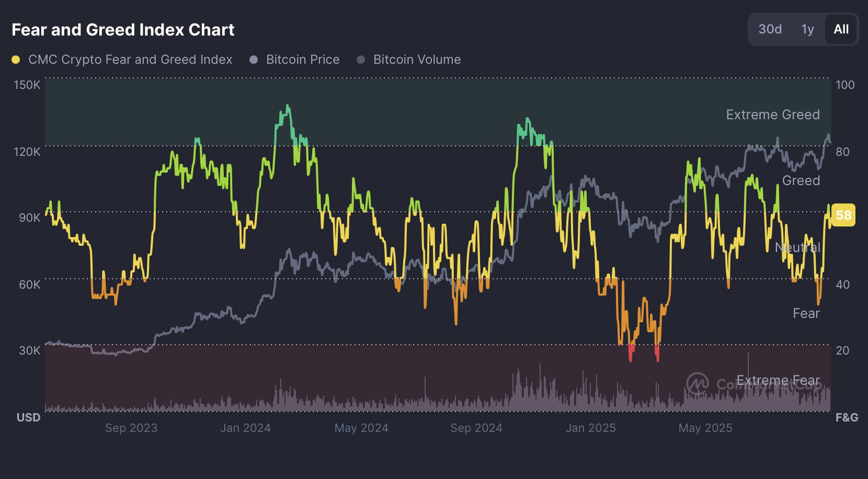Viewport: 868px width, 479px height.
Task: Click the USD axis label
Action: click(28, 417)
